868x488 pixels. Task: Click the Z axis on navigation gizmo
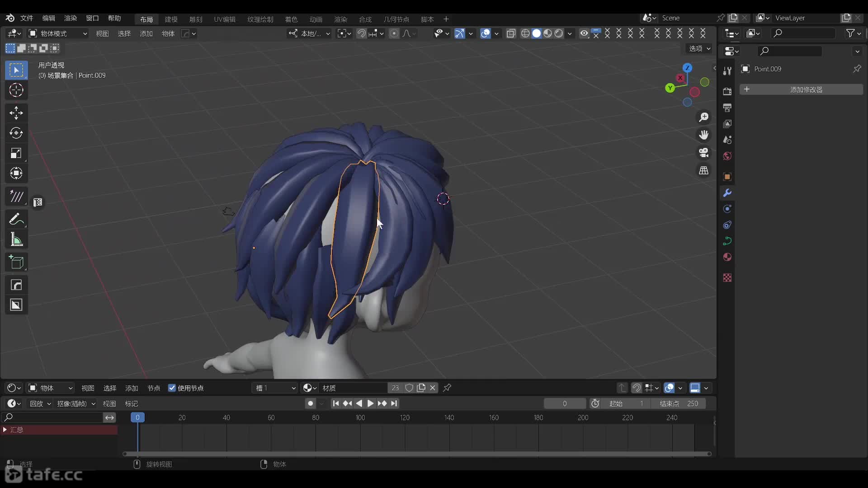pos(688,68)
